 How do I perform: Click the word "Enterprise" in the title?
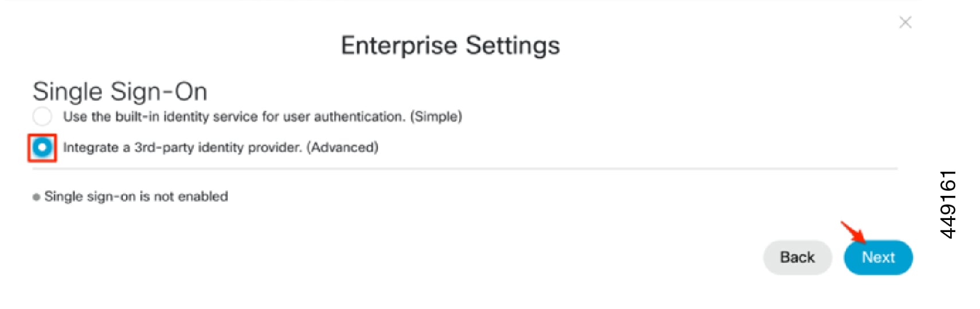[399, 45]
